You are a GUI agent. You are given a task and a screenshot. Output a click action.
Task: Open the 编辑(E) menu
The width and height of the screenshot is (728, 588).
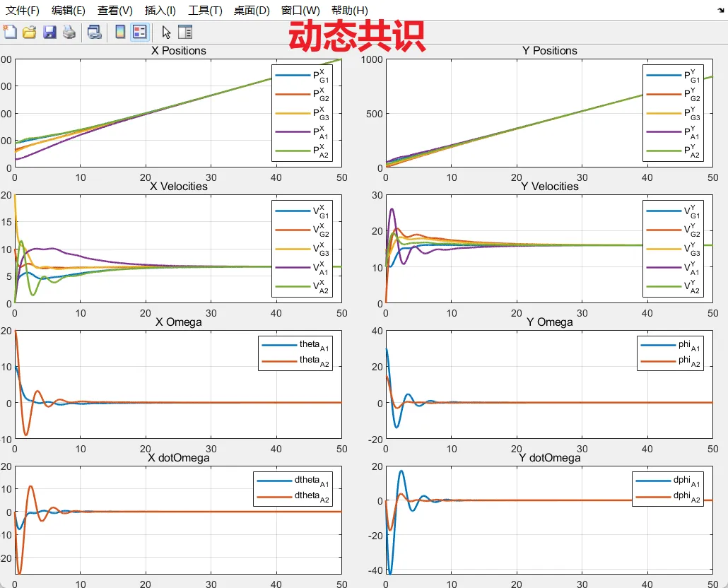69,10
